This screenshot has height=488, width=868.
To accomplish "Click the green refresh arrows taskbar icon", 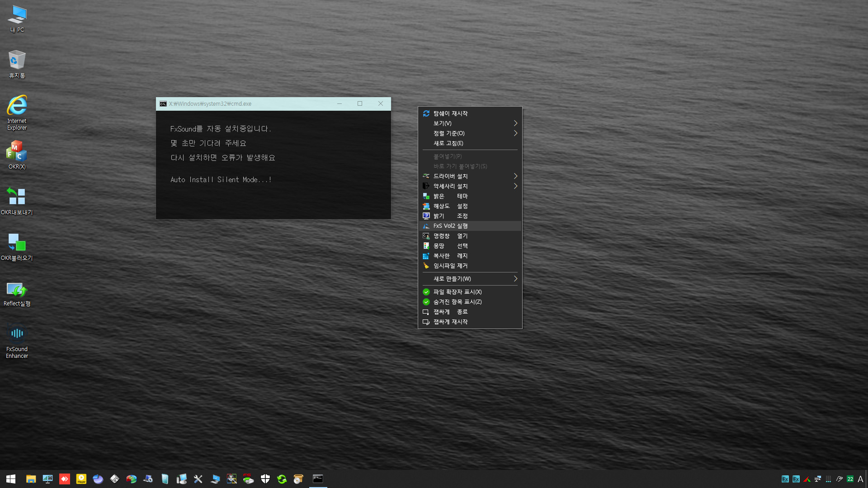I will pos(282,479).
